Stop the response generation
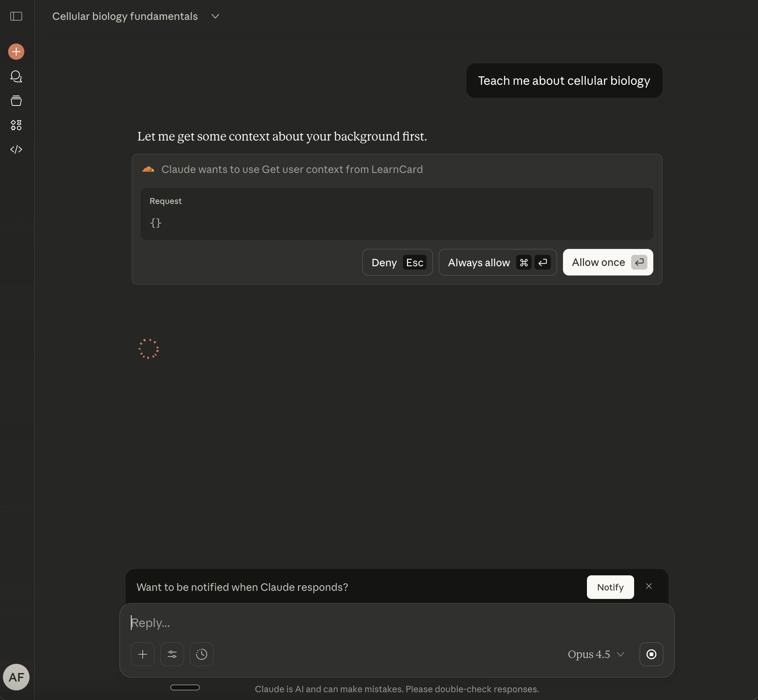The height and width of the screenshot is (700, 758). (651, 654)
